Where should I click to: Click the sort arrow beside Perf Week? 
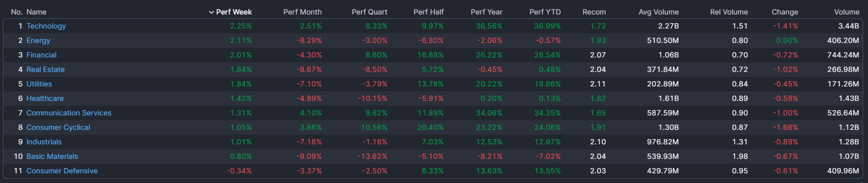click(211, 12)
